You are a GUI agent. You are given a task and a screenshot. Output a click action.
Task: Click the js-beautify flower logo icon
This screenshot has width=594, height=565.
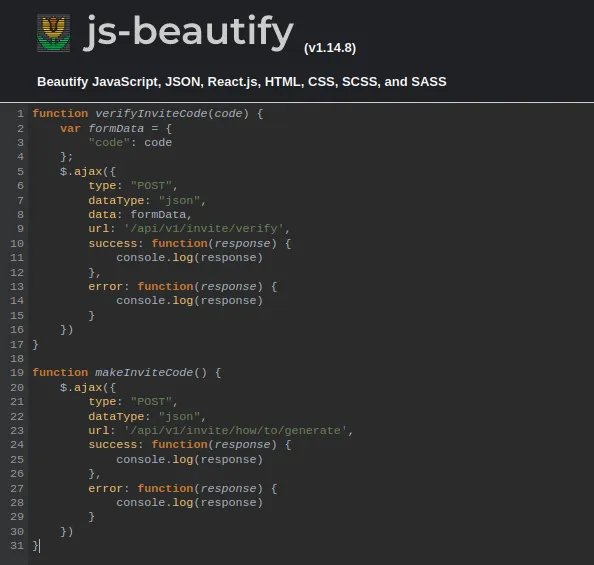(x=53, y=33)
